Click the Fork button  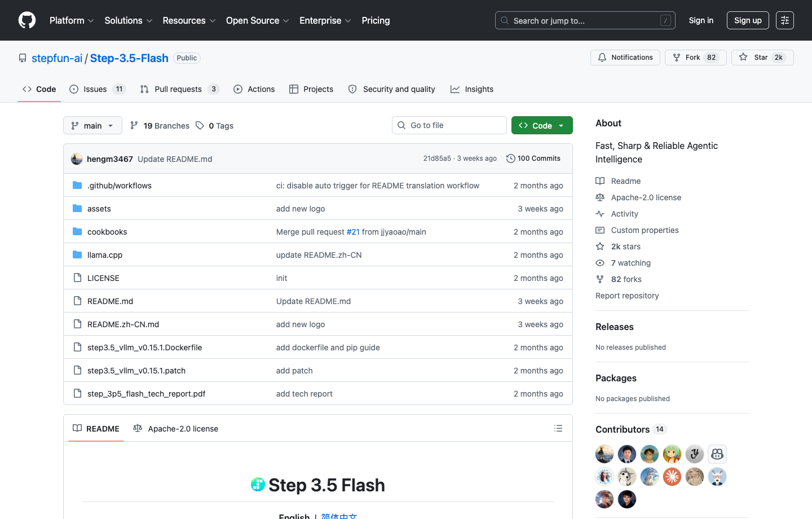click(x=695, y=57)
